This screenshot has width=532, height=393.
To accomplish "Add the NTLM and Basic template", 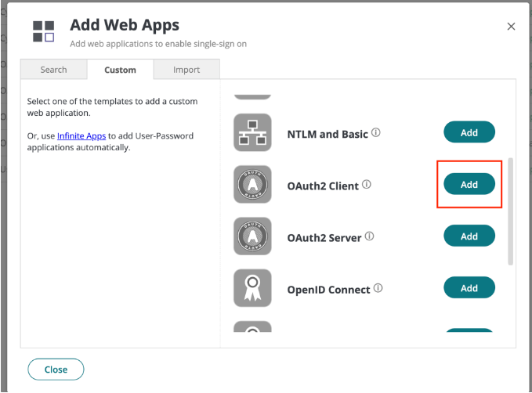I will [x=469, y=132].
